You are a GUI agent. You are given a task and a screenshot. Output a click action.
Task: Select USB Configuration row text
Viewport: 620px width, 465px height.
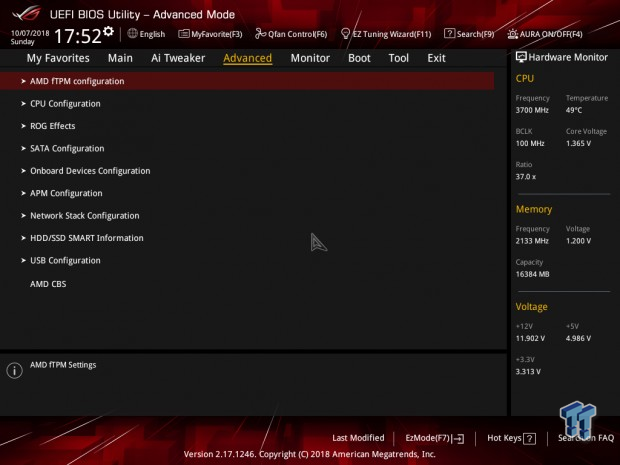[65, 261]
